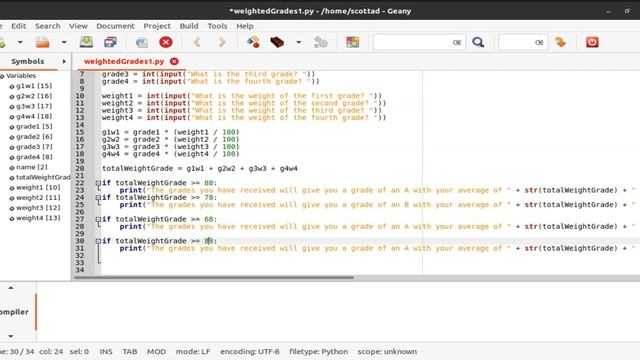640x360 pixels.
Task: Move to next message-window tab with down arrow
Action: click(x=11, y=336)
